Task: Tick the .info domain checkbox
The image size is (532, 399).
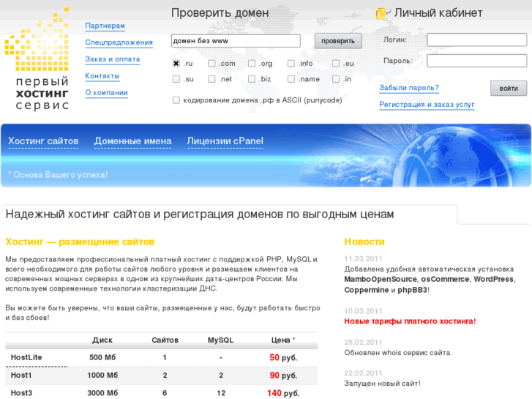Action: [291, 64]
